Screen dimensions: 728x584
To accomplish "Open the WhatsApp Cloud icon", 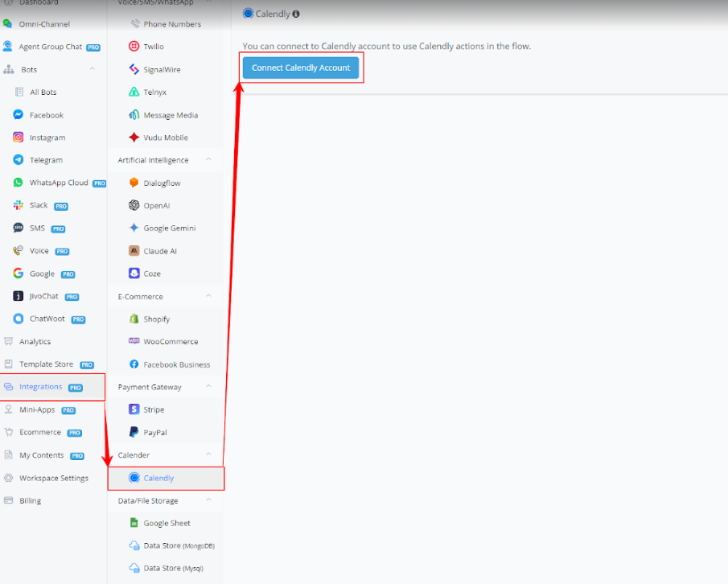I will (19, 183).
